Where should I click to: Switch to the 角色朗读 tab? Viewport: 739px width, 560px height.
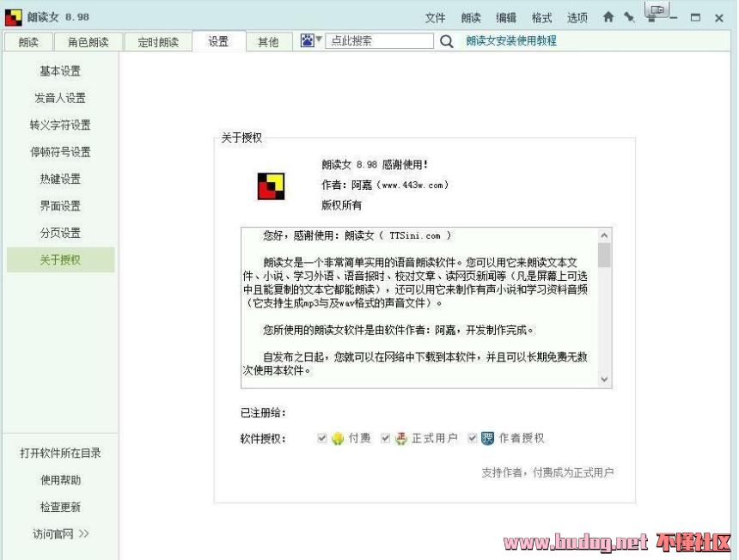(89, 42)
